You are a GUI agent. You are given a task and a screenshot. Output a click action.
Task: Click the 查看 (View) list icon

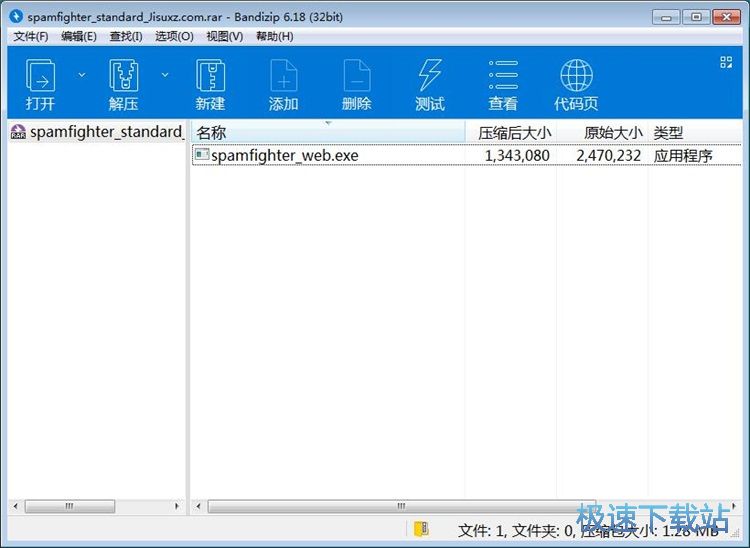coord(503,84)
